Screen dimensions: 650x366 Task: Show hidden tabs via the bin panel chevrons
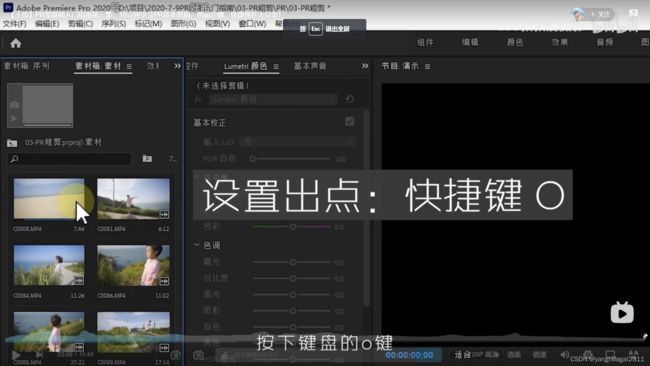click(177, 66)
